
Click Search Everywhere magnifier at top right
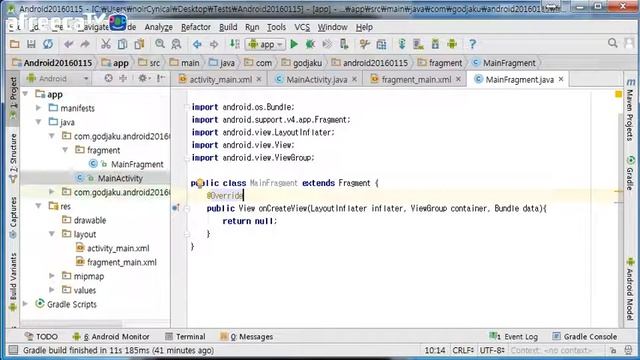coord(612,43)
